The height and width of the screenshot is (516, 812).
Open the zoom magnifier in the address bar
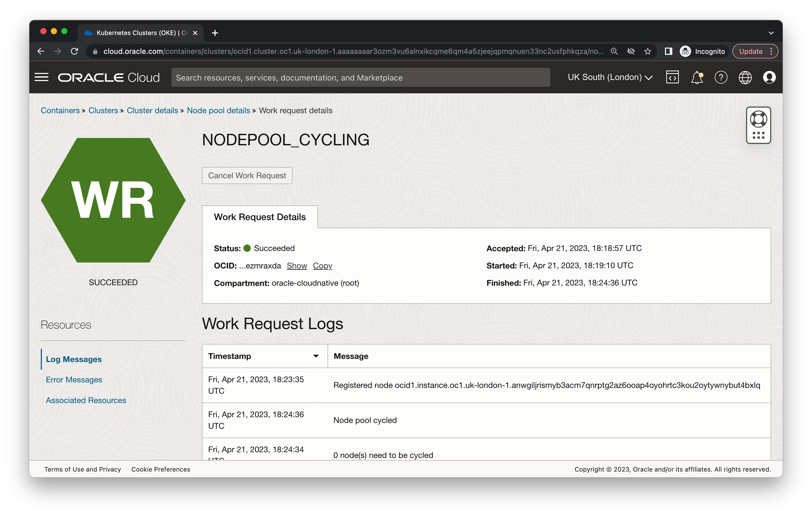click(614, 51)
